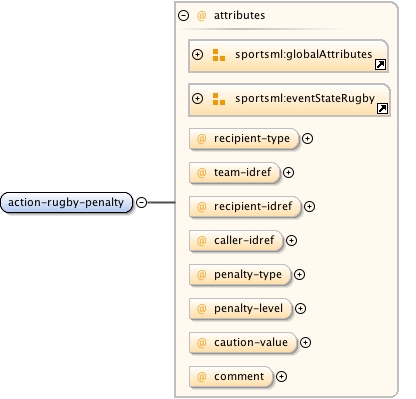Screen dimensions: 416x399
Task: Expand recipient-idref attribute details
Action: click(309, 206)
